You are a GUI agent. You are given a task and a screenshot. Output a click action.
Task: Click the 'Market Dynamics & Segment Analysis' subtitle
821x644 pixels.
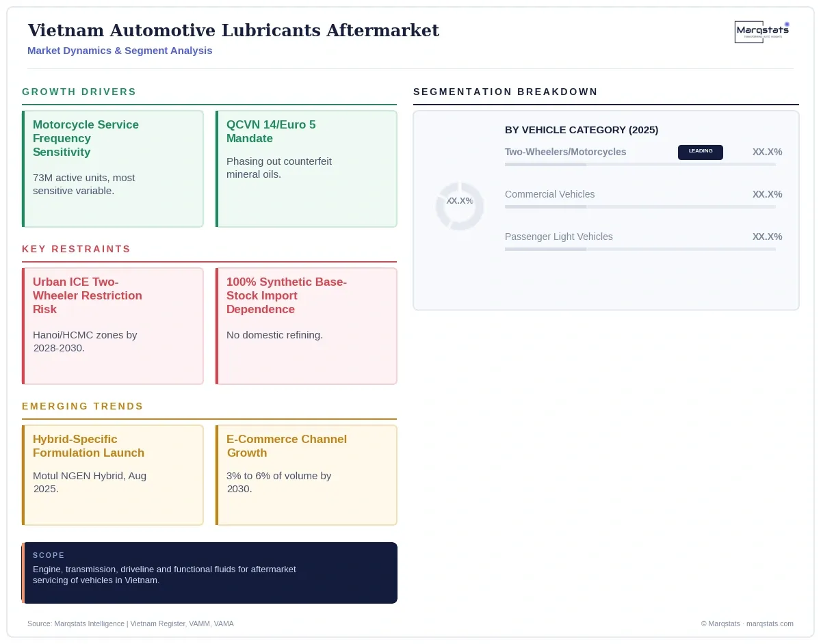click(x=120, y=51)
